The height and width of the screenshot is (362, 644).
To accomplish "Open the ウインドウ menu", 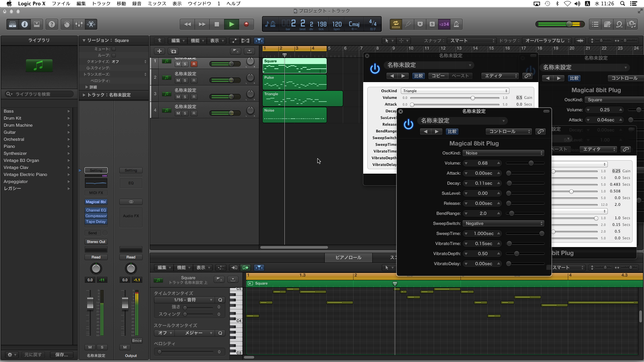I will click(199, 3).
